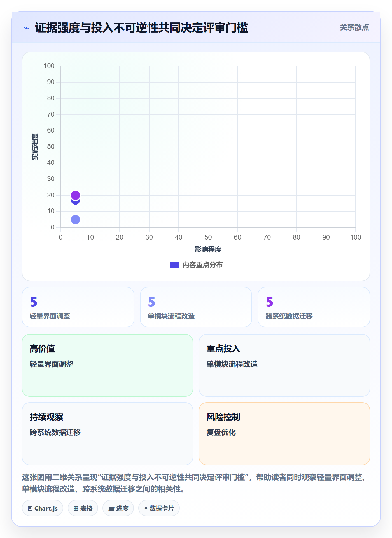Click the 进度 tag chip

[118, 508]
